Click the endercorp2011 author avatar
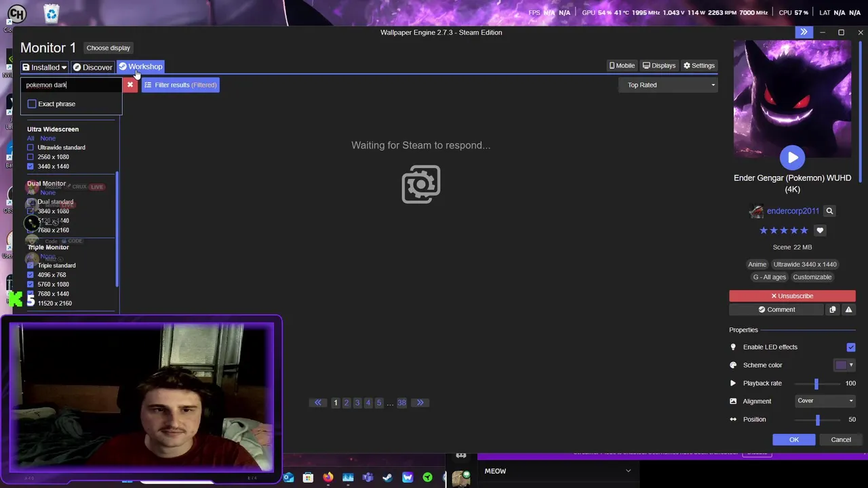 point(756,211)
